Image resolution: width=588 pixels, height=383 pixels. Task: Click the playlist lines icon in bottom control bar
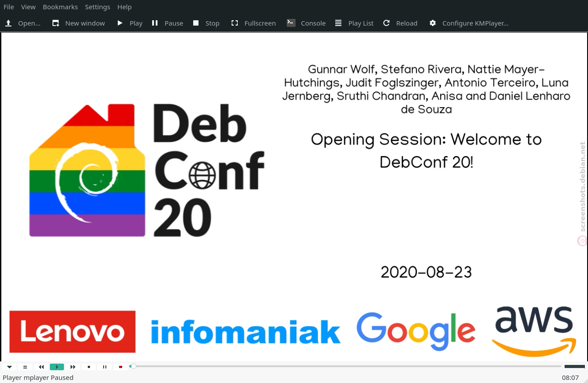click(25, 367)
